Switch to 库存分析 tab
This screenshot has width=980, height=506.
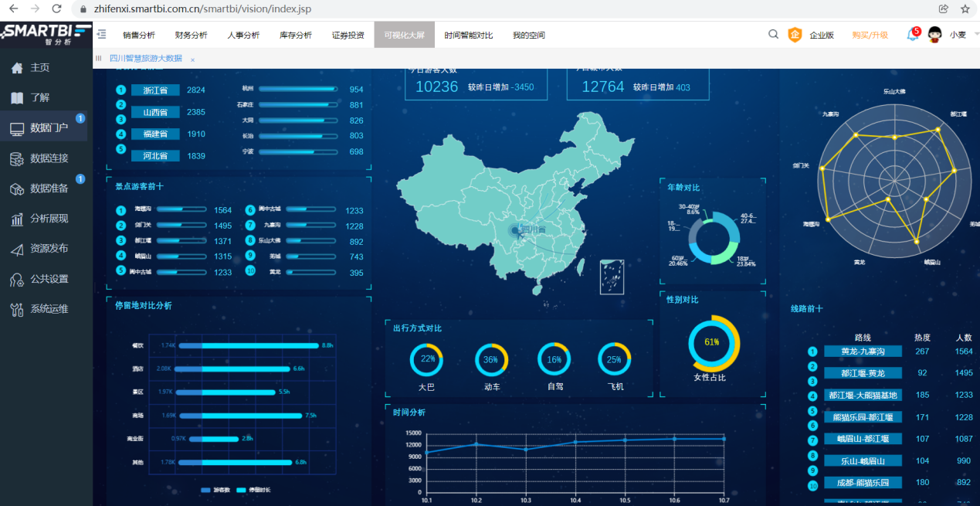click(296, 35)
